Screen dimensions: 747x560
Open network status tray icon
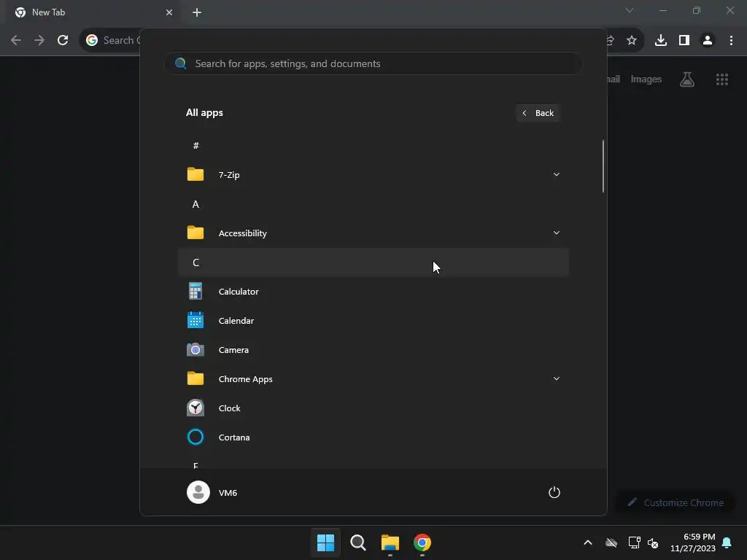click(634, 542)
